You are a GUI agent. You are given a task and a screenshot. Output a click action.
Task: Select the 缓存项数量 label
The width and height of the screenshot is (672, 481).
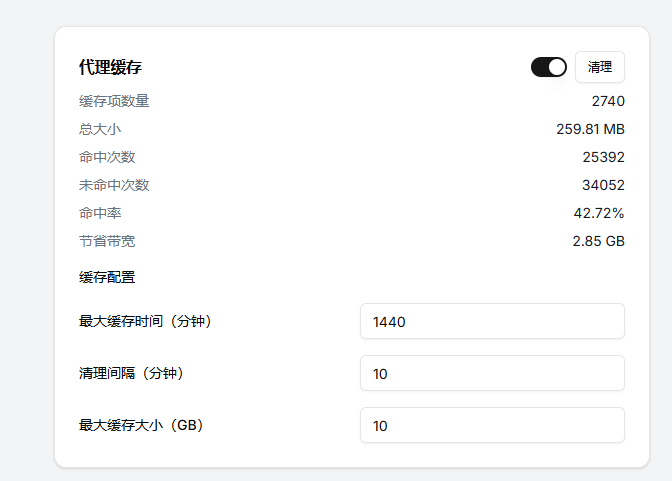click(114, 101)
